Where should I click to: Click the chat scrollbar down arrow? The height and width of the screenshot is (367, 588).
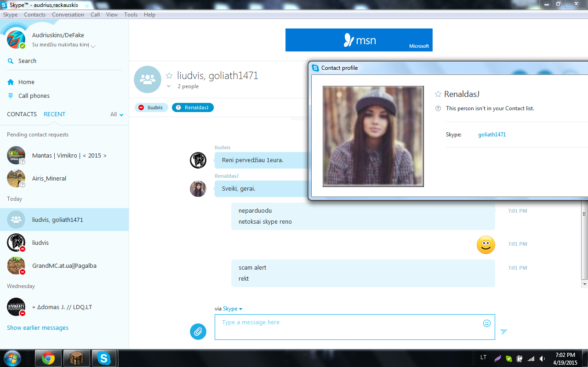tap(584, 284)
